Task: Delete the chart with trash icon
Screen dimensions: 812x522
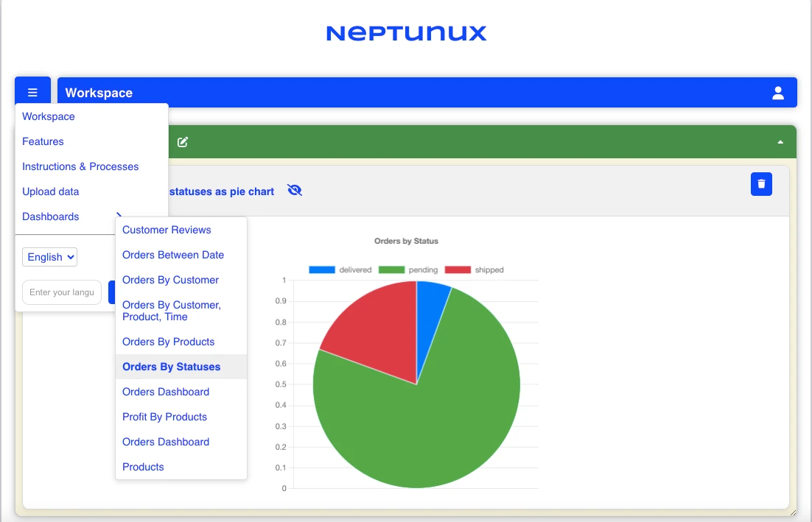Action: tap(761, 184)
